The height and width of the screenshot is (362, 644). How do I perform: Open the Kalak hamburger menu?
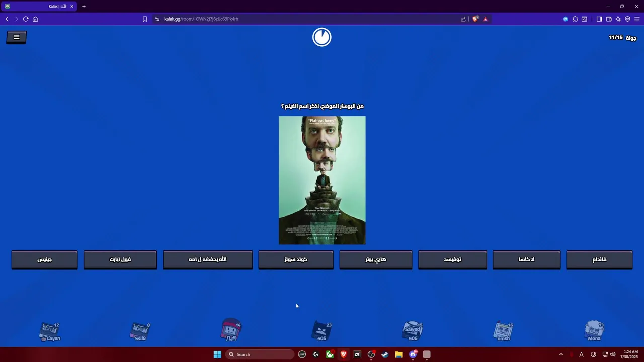point(16,37)
